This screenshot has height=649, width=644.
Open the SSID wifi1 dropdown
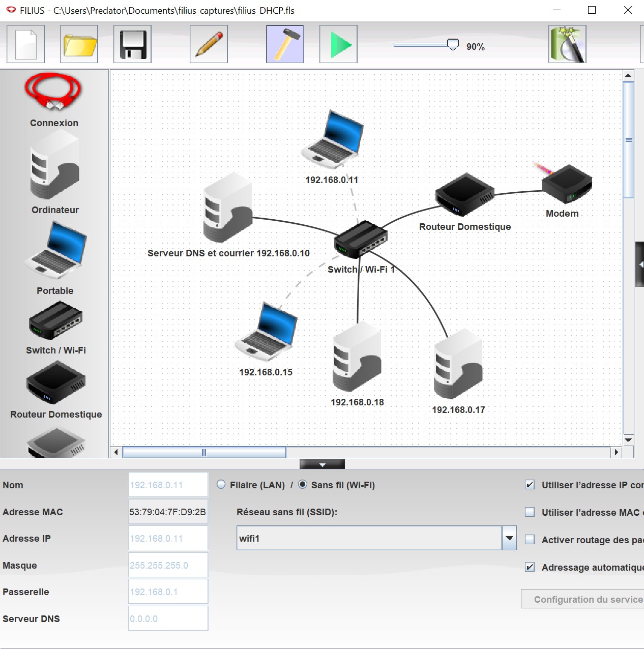click(x=509, y=538)
